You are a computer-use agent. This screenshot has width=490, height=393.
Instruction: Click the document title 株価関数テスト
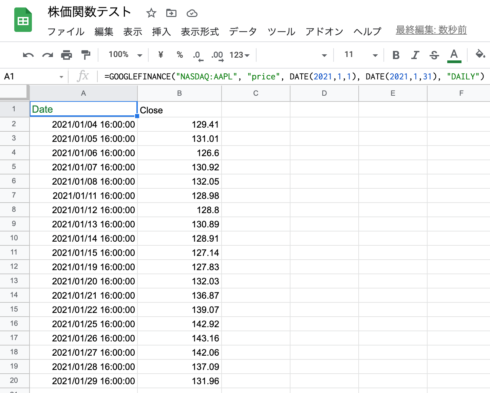[x=89, y=12]
